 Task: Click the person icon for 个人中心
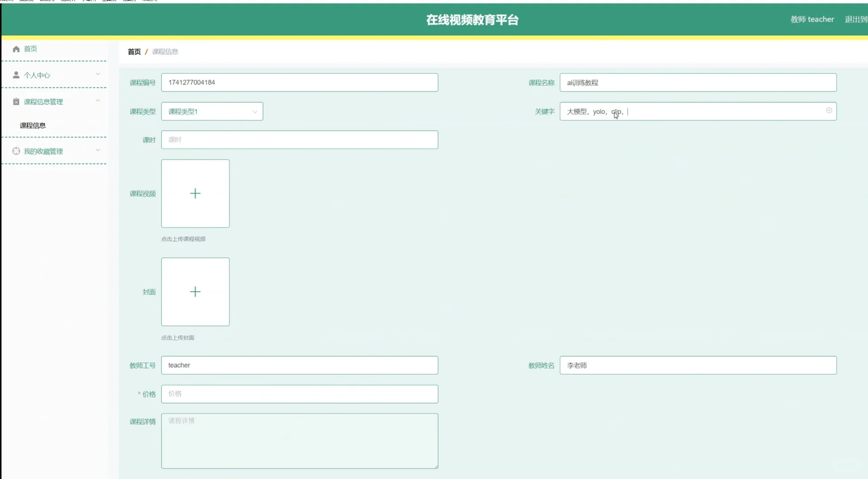[16, 75]
